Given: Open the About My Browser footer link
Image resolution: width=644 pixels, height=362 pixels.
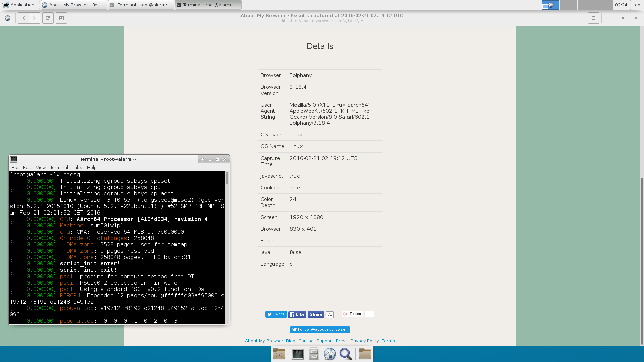Looking at the screenshot, I should coord(264,341).
